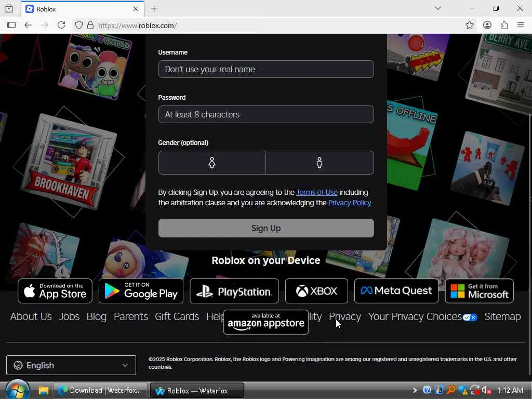Click the orange magnifier tray icon
This screenshot has height=399, width=532.
pyautogui.click(x=451, y=390)
